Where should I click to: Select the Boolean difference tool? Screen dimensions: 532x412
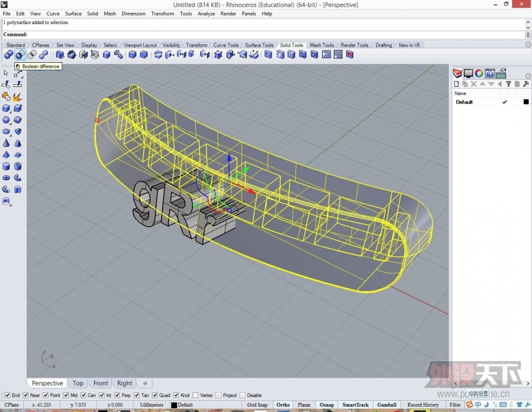click(x=20, y=54)
